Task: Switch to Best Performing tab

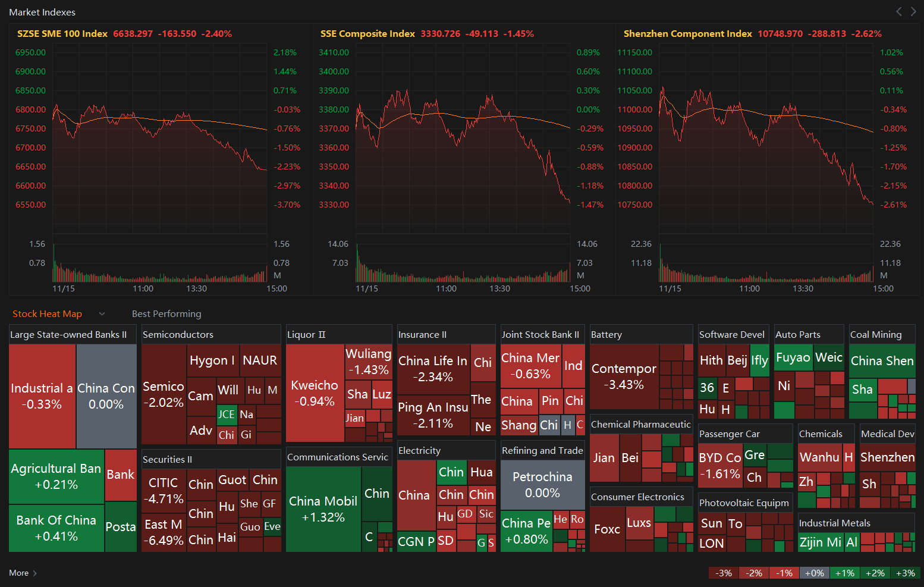Action: coord(166,313)
